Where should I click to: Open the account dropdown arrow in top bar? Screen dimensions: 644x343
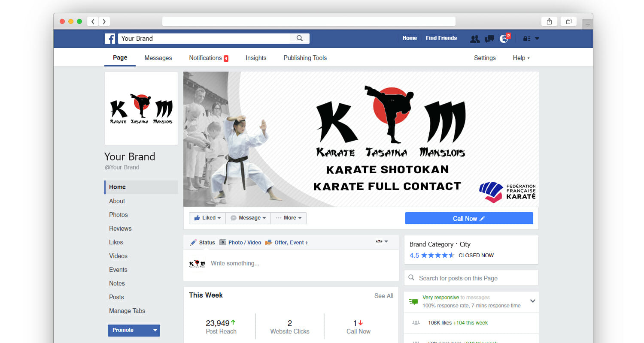(x=537, y=39)
